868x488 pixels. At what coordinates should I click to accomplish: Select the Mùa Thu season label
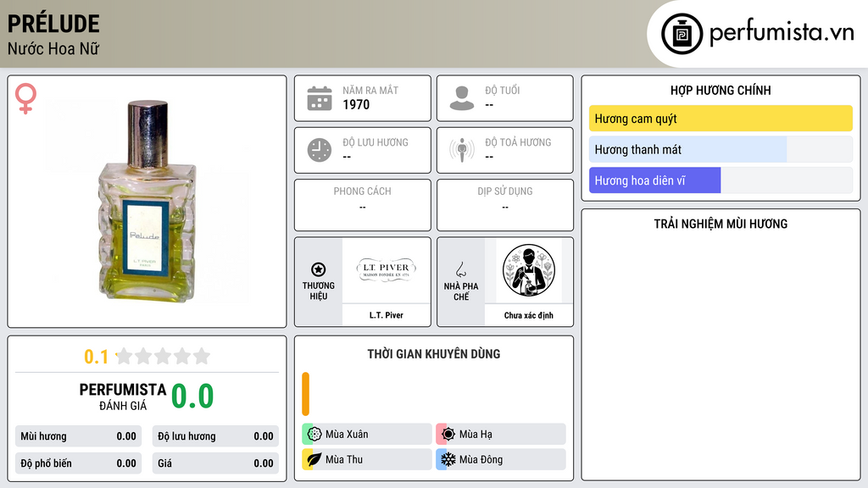coord(344,459)
